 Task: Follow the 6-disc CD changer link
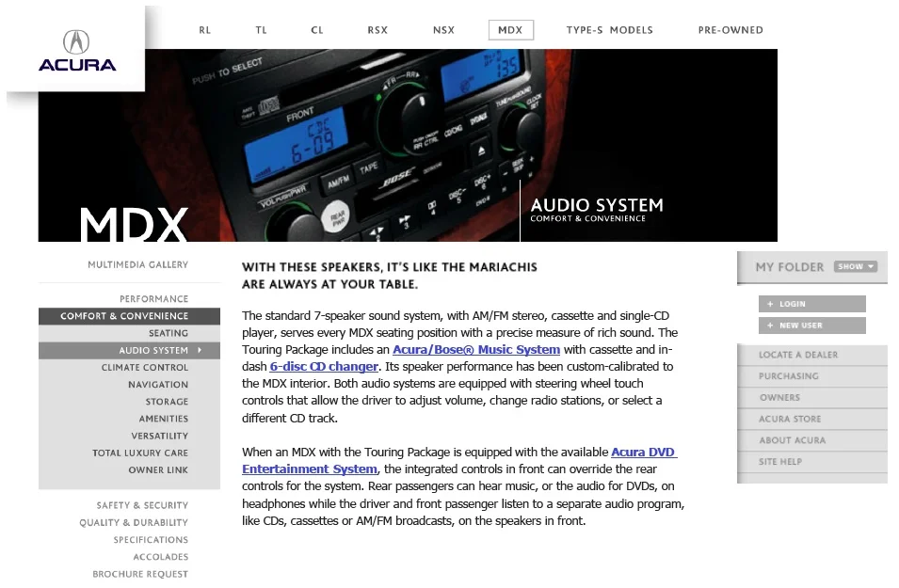coord(324,367)
